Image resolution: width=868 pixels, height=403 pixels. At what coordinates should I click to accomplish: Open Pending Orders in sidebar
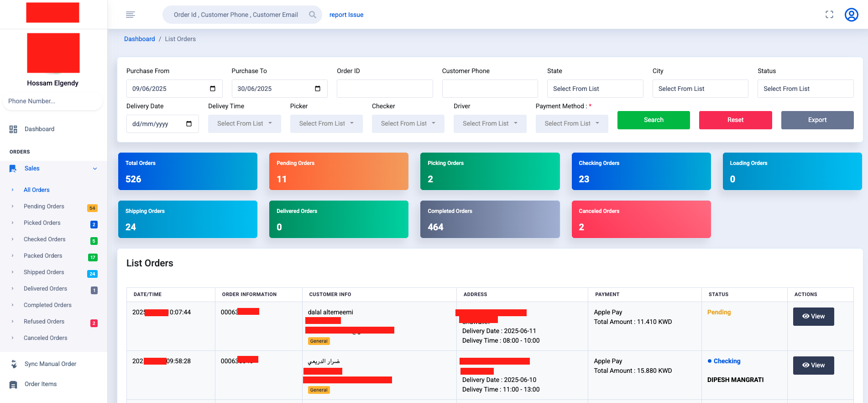(x=44, y=207)
